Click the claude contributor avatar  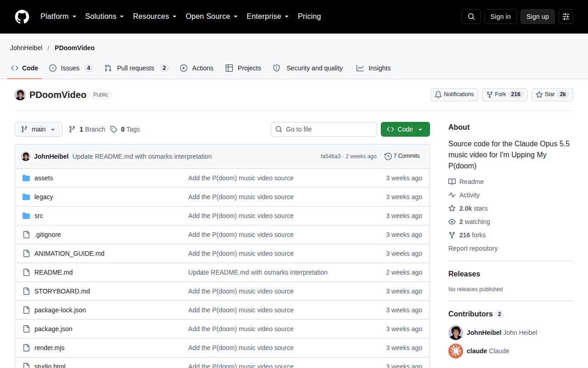[x=456, y=351]
